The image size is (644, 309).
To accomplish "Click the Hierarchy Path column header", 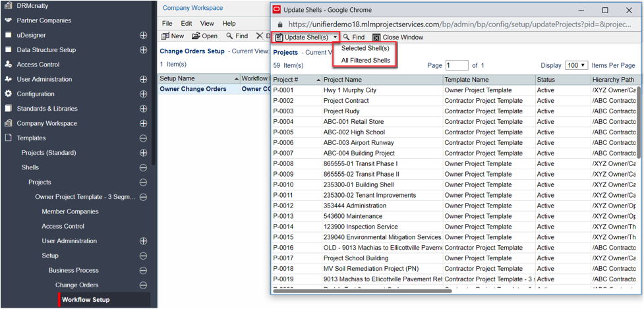I will pos(614,80).
